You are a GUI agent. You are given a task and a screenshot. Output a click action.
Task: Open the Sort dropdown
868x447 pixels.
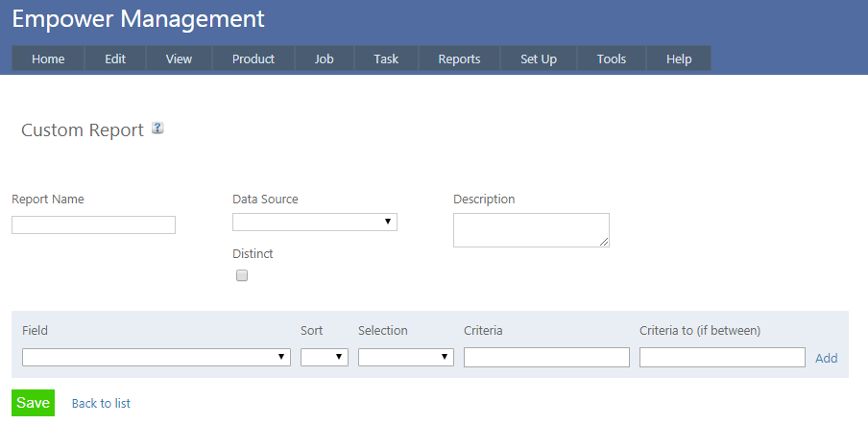tap(324, 357)
